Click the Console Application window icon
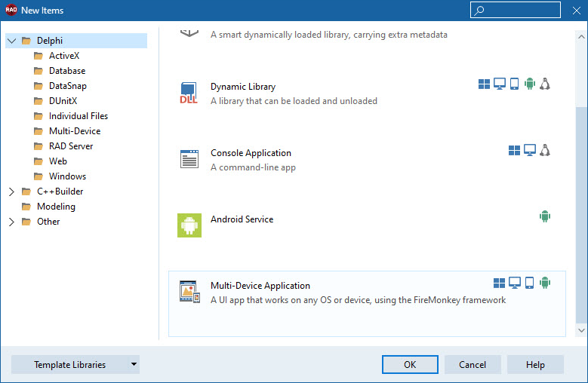The height and width of the screenshot is (383, 588). (189, 159)
